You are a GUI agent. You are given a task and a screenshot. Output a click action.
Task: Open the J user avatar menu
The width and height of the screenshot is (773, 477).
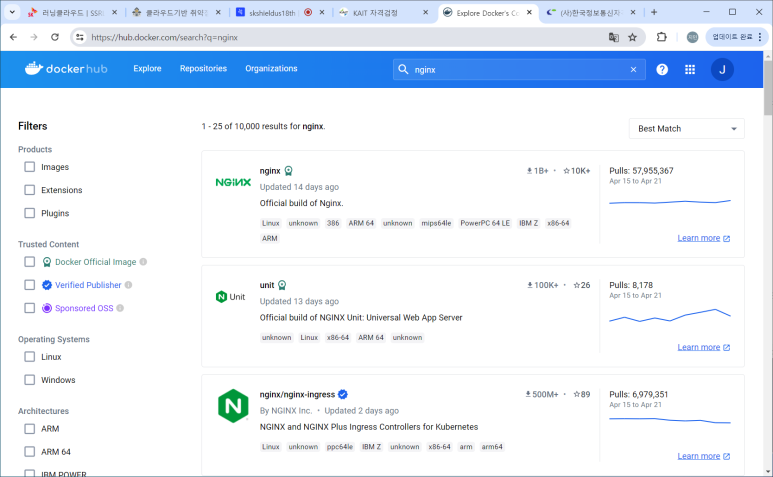point(722,69)
